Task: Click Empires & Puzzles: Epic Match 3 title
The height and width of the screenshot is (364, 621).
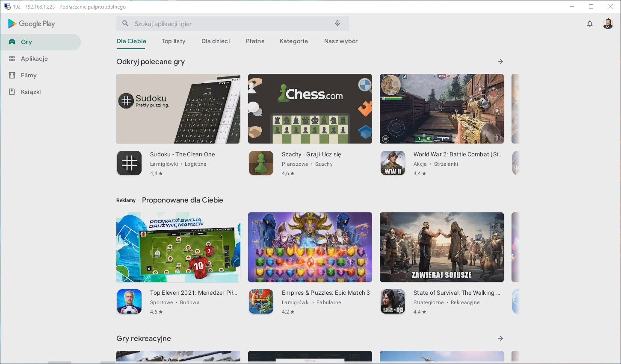Action: point(326,293)
